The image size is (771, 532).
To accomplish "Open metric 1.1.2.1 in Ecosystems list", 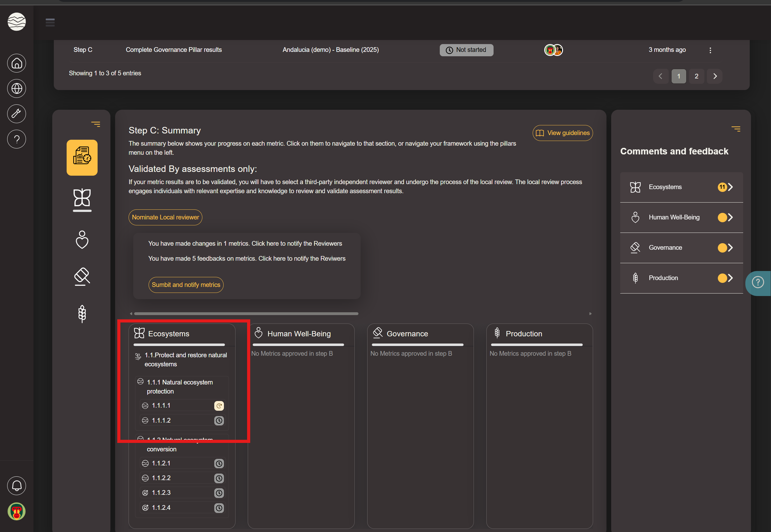I will pyautogui.click(x=161, y=463).
